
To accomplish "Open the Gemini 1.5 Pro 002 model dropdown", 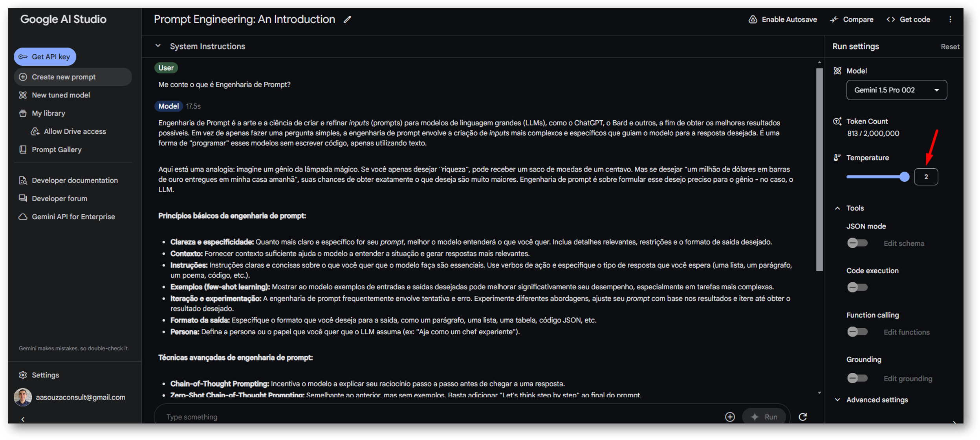I will 896,90.
